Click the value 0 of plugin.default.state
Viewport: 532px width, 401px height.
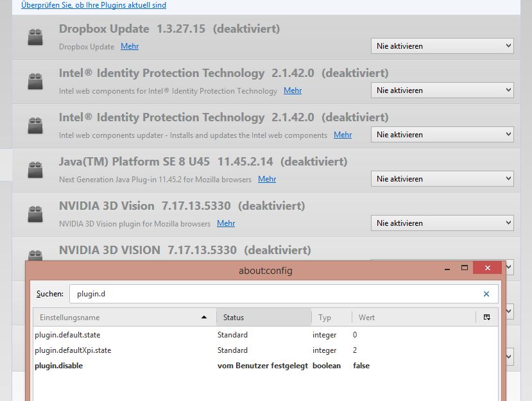click(355, 335)
